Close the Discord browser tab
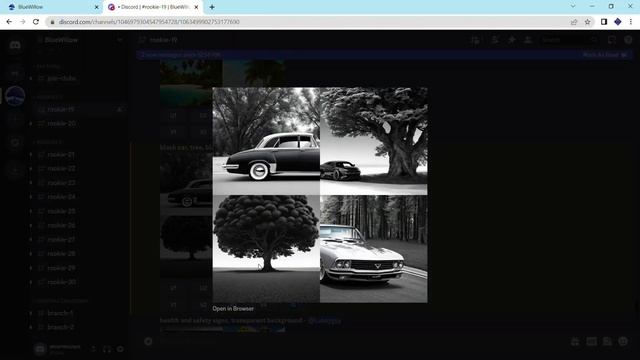This screenshot has height=360, width=640. coord(196,7)
